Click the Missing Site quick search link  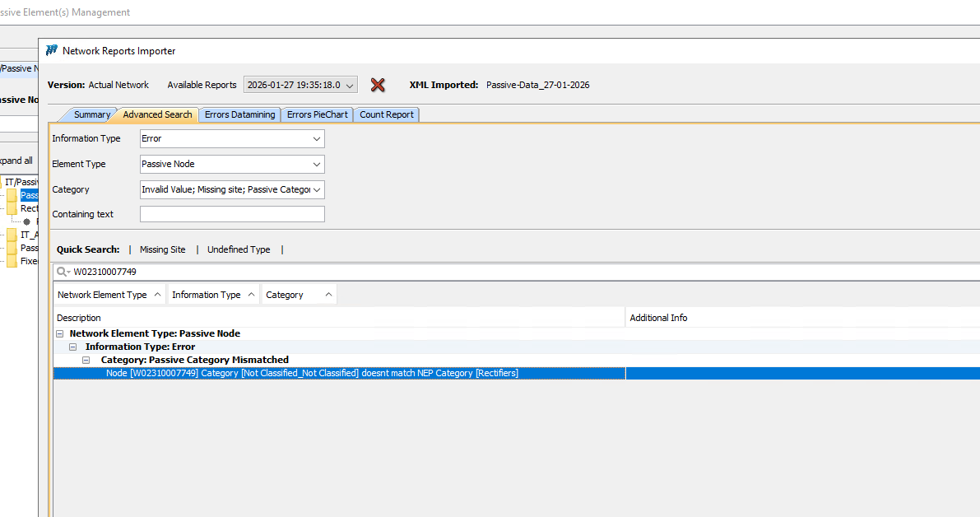[x=162, y=249]
